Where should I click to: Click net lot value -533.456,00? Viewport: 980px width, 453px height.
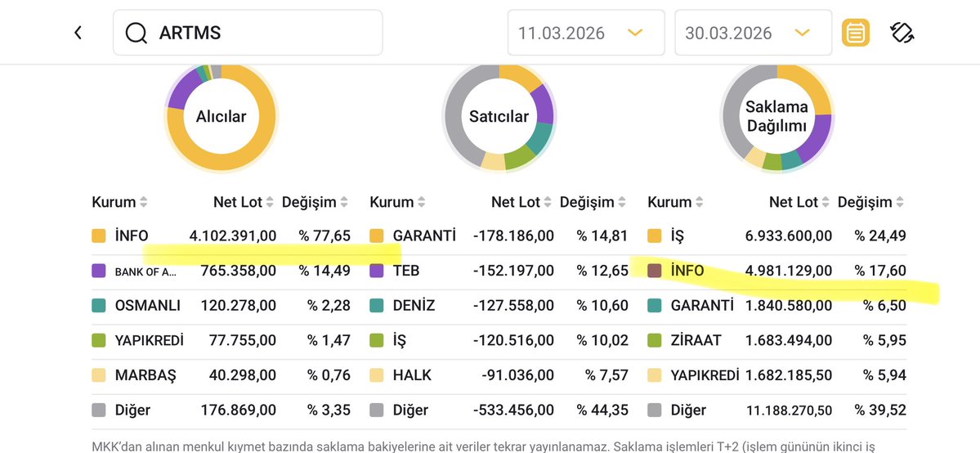pyautogui.click(x=514, y=410)
